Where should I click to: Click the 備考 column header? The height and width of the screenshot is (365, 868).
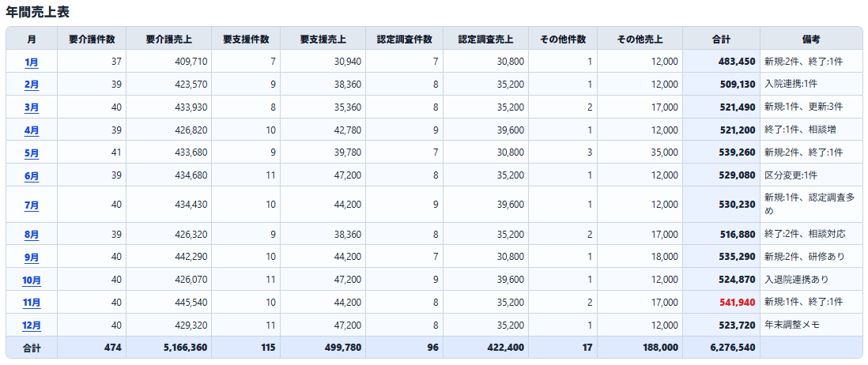(x=811, y=40)
